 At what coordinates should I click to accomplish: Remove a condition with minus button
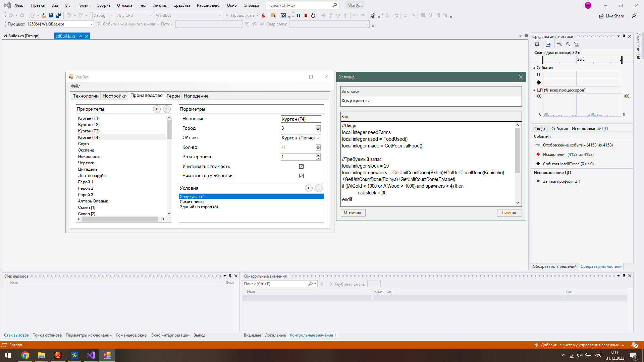click(x=319, y=188)
